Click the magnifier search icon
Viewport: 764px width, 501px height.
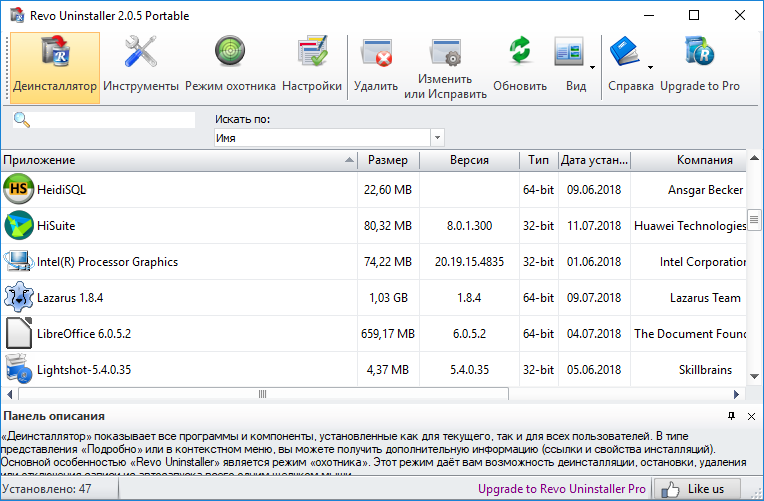point(21,120)
